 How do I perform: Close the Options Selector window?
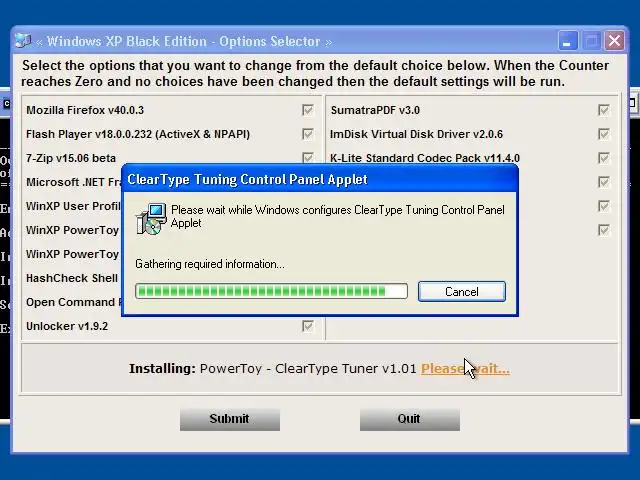(614, 41)
